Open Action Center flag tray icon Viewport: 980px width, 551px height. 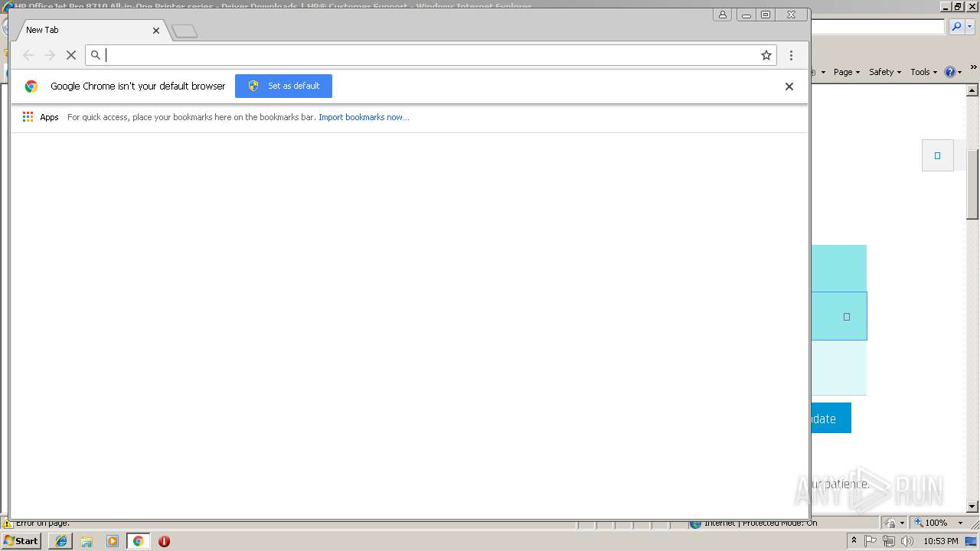coord(871,540)
